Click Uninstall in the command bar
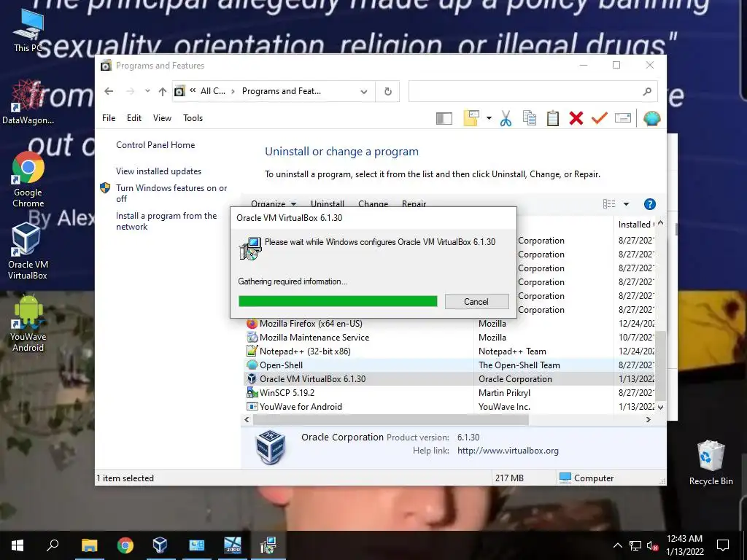Screen dimensions: 747x560 tap(328, 204)
